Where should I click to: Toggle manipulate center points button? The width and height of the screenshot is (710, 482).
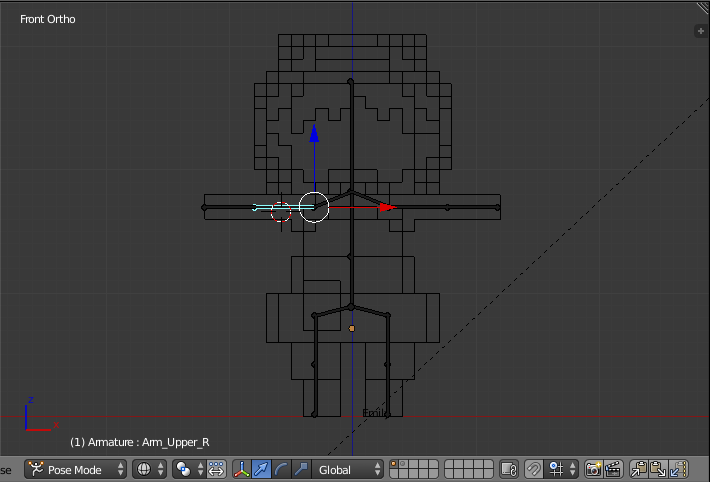tap(216, 469)
